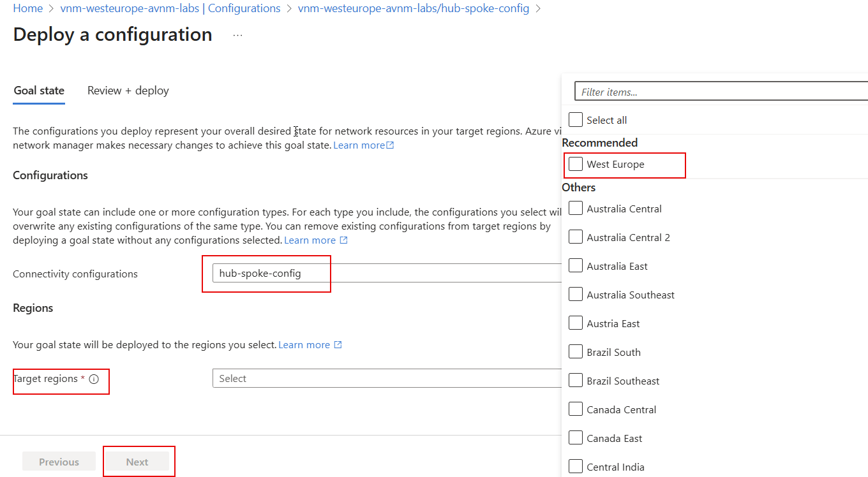The image size is (868, 477).
Task: Switch to the Review + deploy tab
Action: [x=128, y=90]
